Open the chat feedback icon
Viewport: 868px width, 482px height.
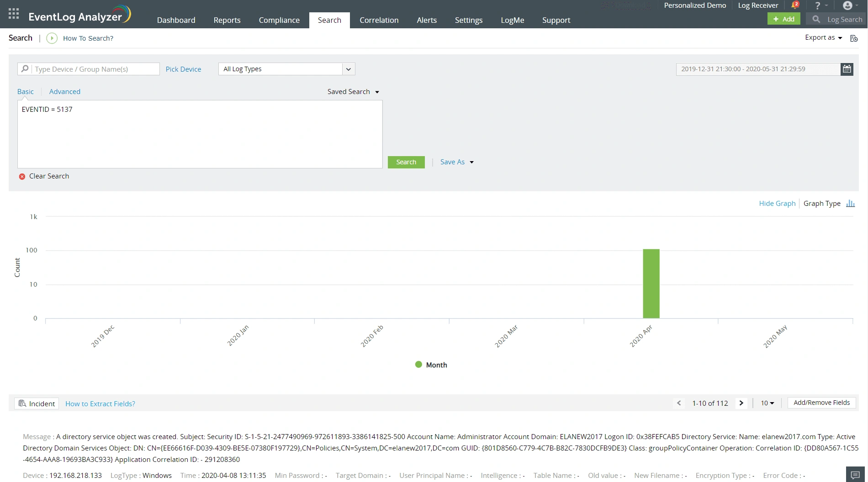855,475
